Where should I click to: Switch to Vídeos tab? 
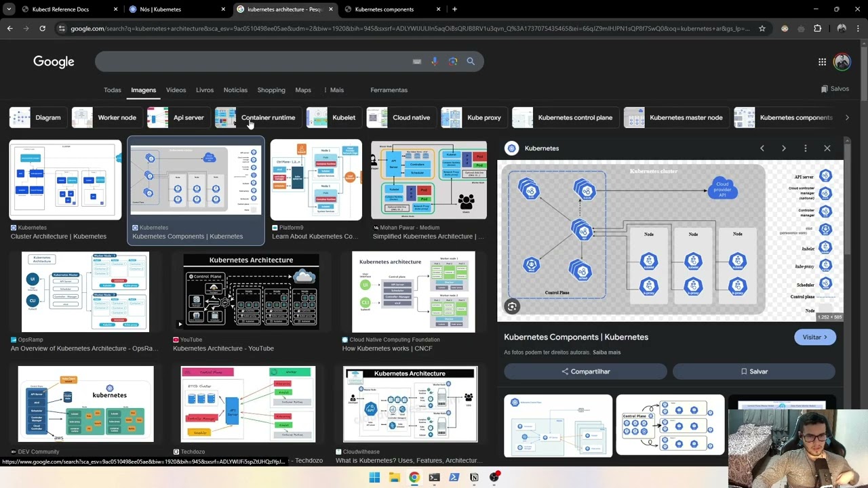pyautogui.click(x=176, y=90)
